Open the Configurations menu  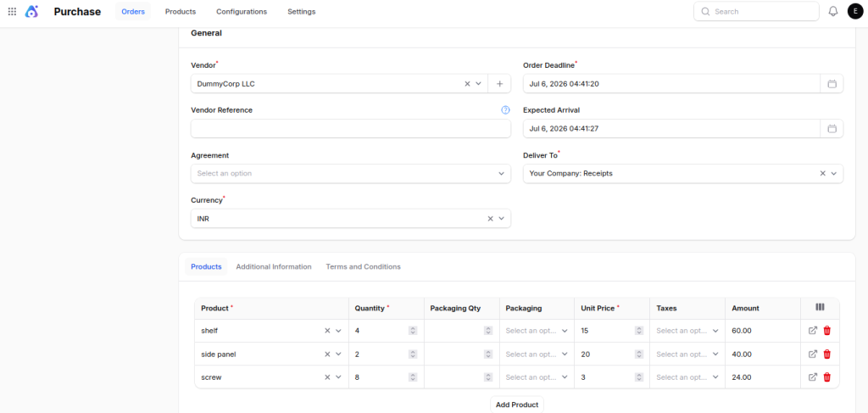pyautogui.click(x=242, y=12)
